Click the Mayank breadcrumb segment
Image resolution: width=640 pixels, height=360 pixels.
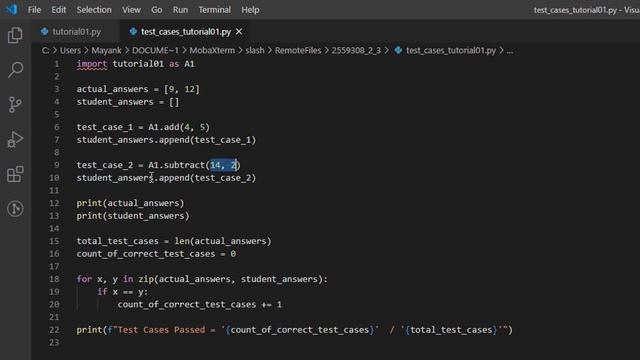pos(106,50)
